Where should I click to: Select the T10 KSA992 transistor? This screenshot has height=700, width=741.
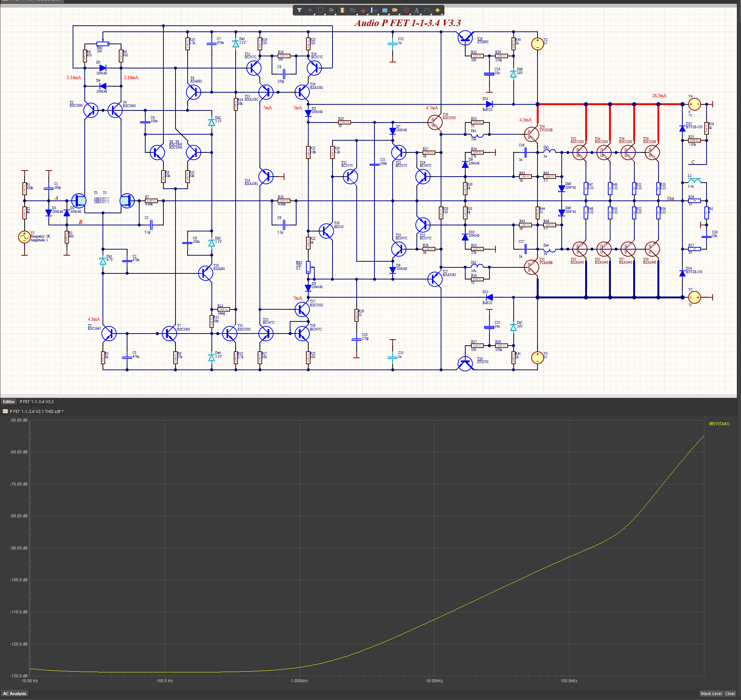tap(205, 273)
